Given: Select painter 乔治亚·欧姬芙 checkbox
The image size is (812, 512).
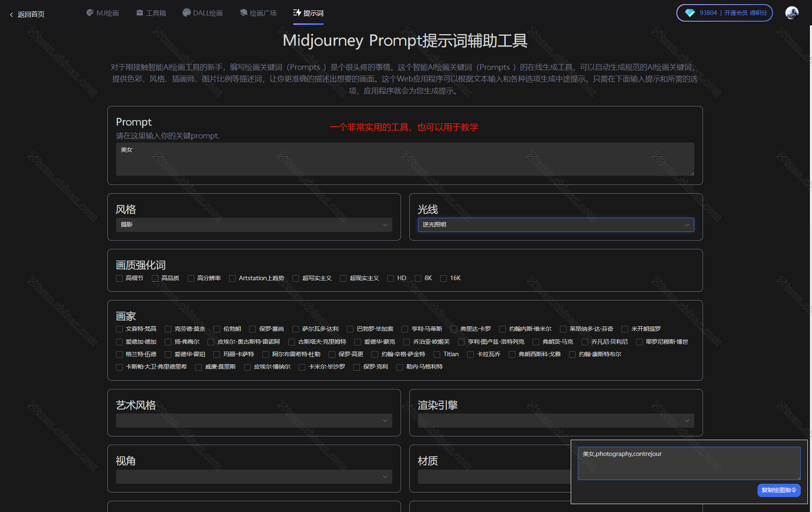Looking at the screenshot, I should pyautogui.click(x=406, y=342).
